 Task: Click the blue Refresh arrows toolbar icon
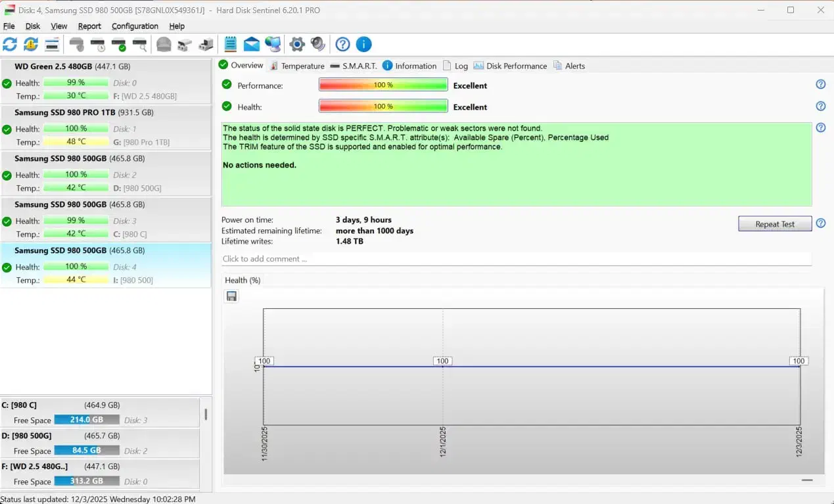[x=10, y=45]
